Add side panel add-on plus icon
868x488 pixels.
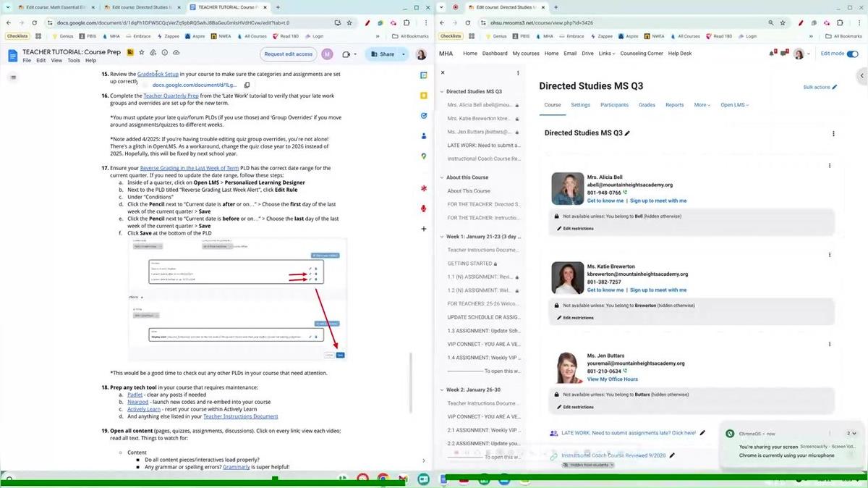pos(423,229)
